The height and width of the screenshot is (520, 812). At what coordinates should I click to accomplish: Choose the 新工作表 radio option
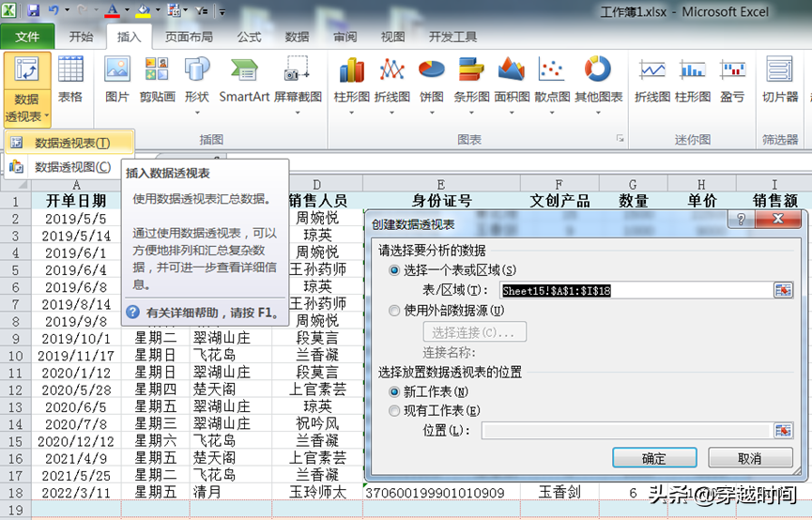pyautogui.click(x=394, y=391)
